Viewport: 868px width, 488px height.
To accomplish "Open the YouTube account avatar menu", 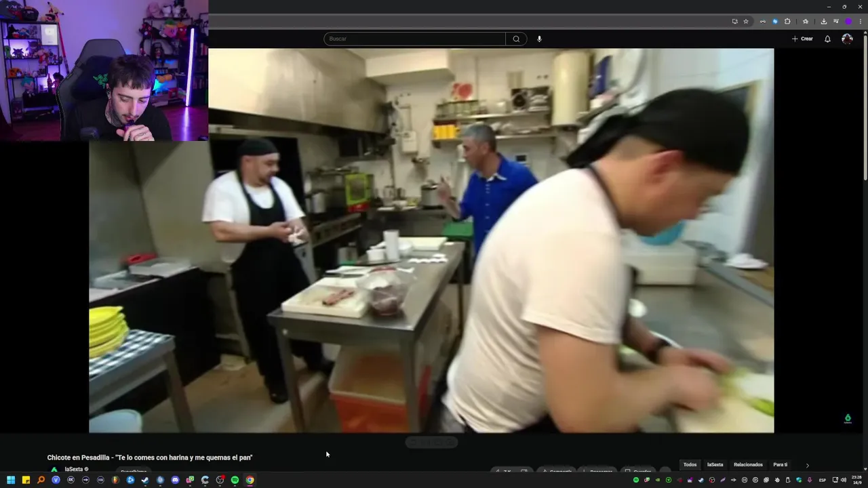I will (x=847, y=39).
